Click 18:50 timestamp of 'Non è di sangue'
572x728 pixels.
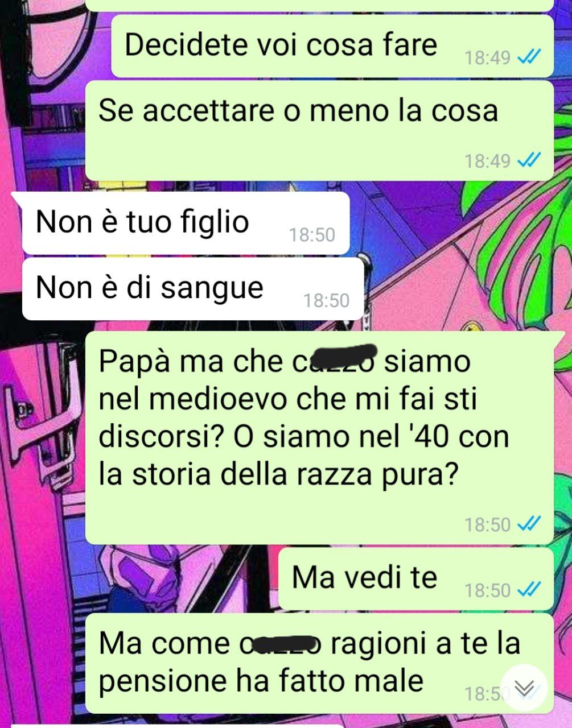coord(327,300)
